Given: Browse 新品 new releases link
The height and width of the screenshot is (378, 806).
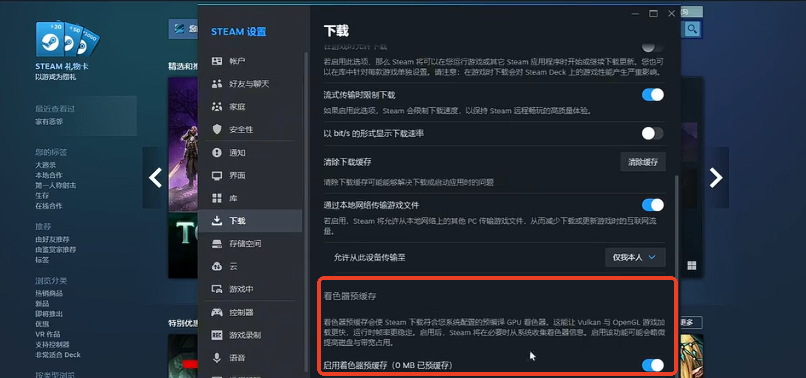Looking at the screenshot, I should tap(42, 303).
